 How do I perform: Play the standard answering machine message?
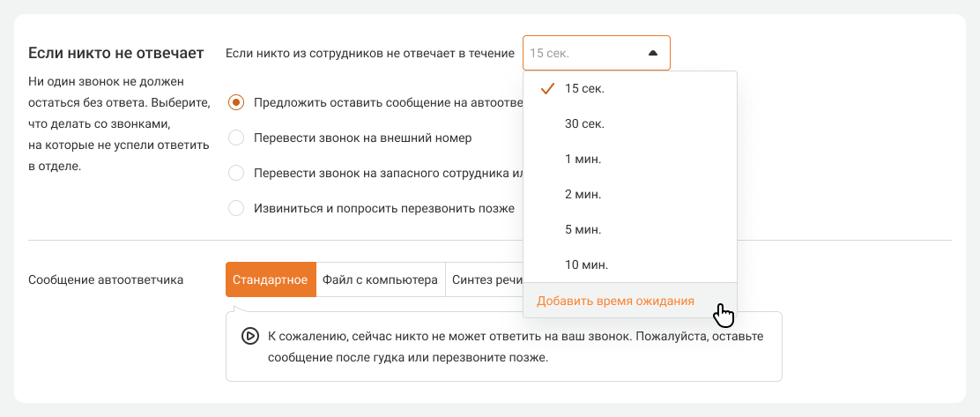pos(249,336)
